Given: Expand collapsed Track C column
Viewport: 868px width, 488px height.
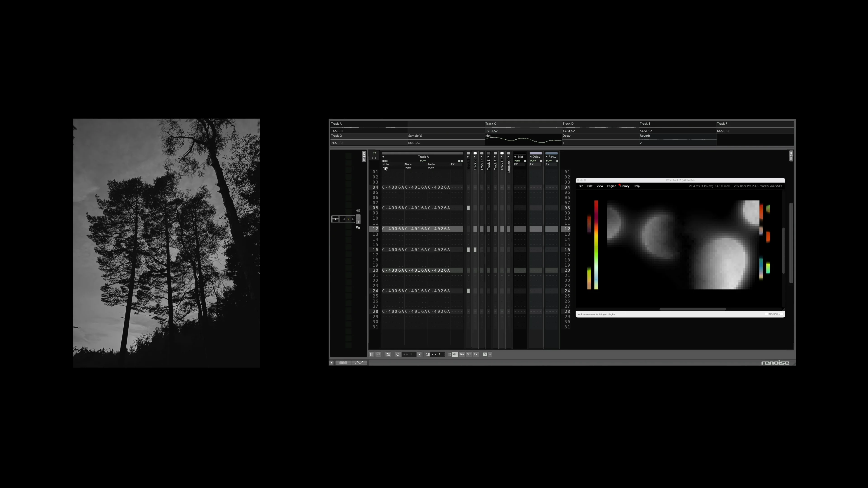Looking at the screenshot, I should point(474,157).
